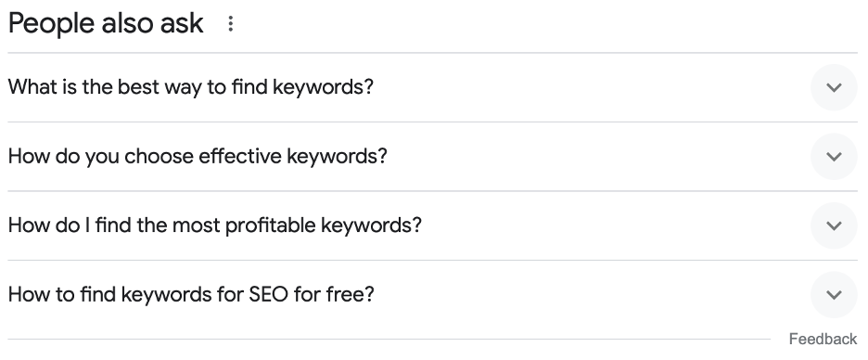Click the round arrow button in the second question row
Viewport: 868px width, 360px height.
(834, 157)
